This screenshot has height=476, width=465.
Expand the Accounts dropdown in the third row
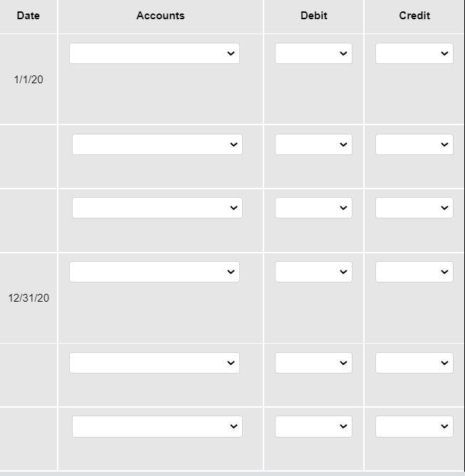tap(157, 208)
